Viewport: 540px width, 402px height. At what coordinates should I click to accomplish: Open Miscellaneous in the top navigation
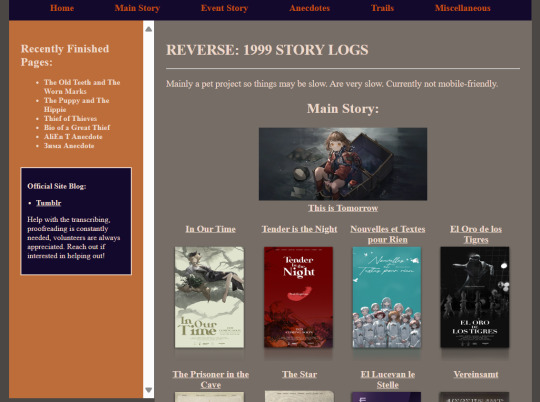point(463,8)
